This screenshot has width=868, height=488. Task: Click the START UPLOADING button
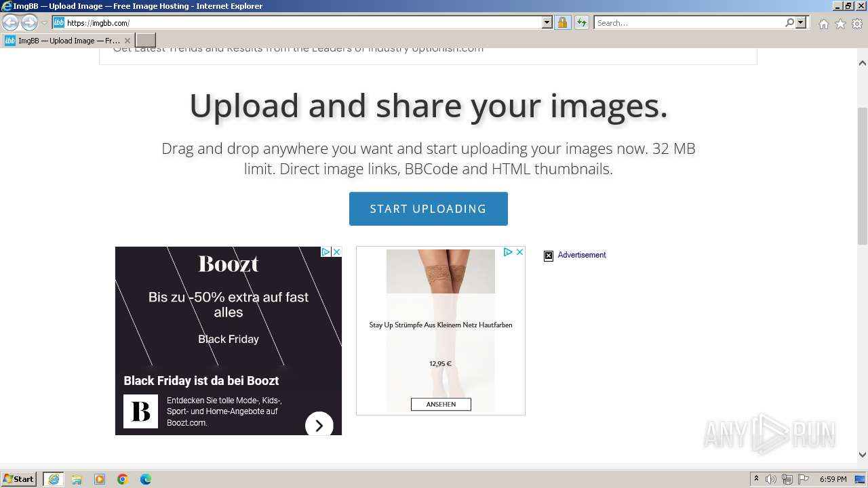click(x=429, y=209)
